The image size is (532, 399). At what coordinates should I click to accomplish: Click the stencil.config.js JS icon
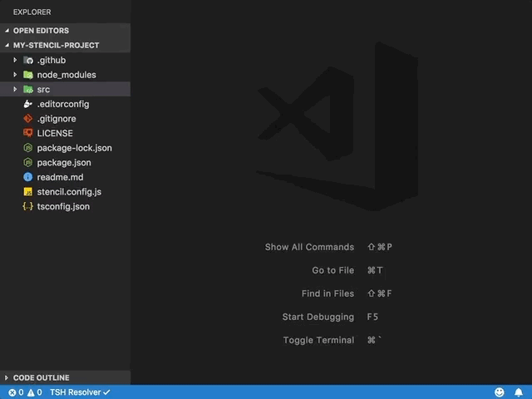[27, 192]
